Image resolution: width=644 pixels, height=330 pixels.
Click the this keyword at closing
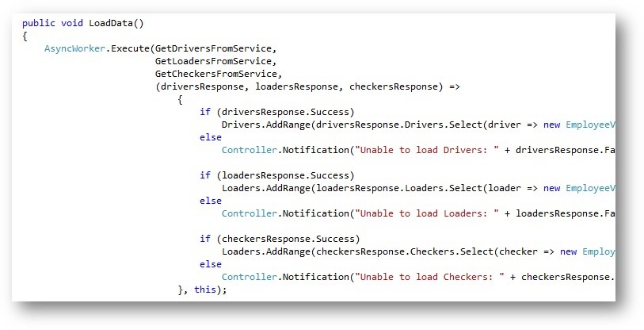tap(205, 290)
